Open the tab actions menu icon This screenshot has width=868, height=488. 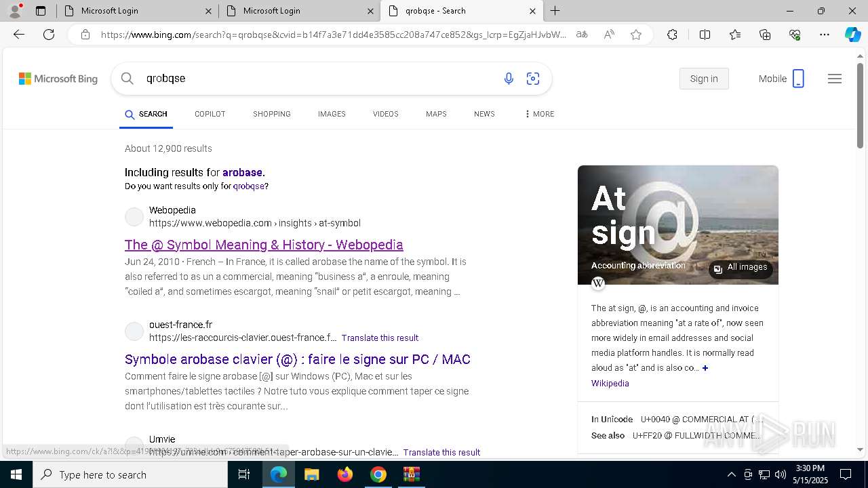click(41, 11)
